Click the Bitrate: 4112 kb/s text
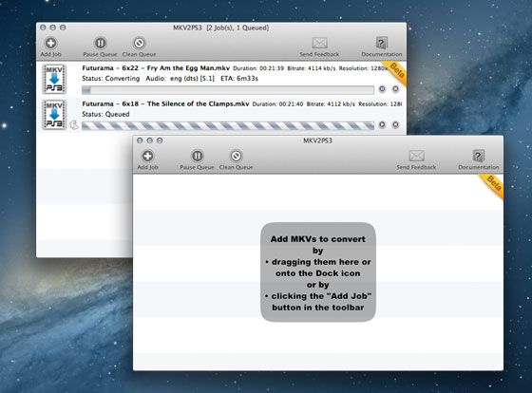 click(331, 103)
